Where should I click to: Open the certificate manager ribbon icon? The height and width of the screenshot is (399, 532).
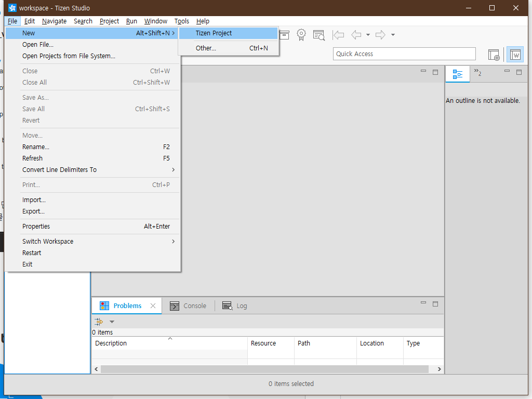click(x=301, y=35)
